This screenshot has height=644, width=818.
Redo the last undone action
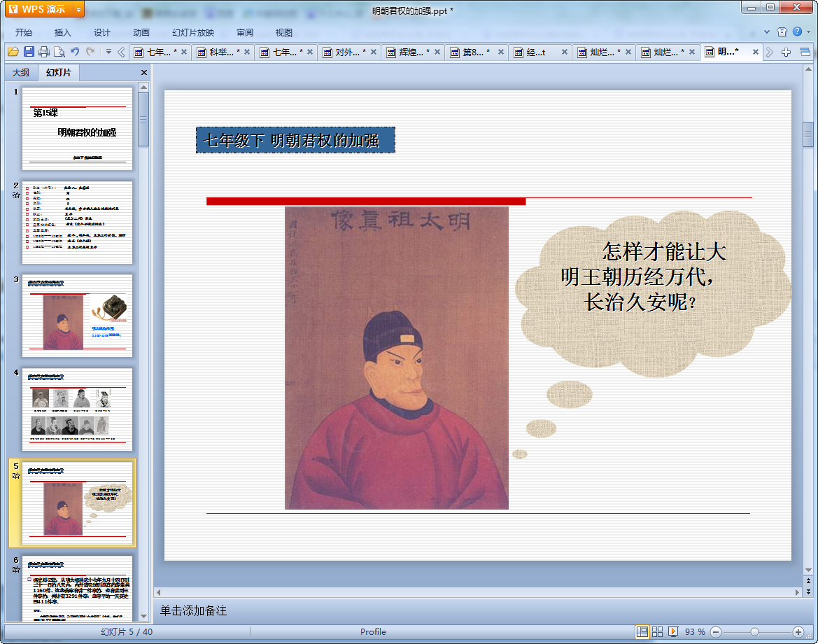(x=90, y=52)
